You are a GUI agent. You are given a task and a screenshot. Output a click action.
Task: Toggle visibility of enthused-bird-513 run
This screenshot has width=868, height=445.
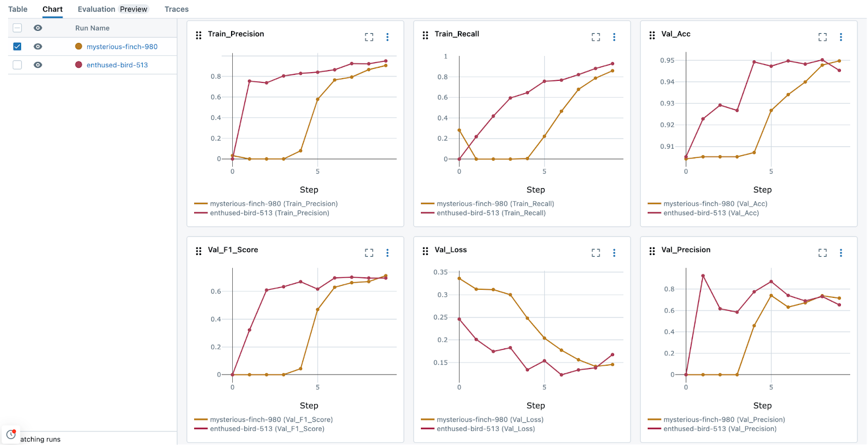tap(37, 65)
